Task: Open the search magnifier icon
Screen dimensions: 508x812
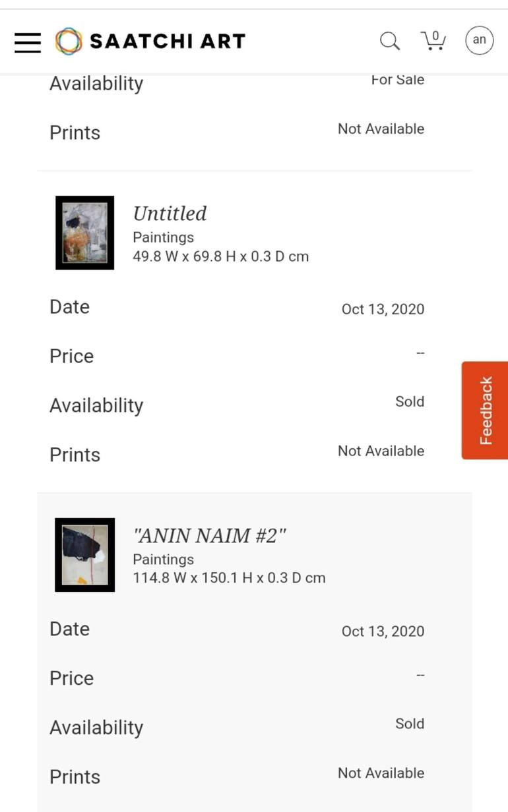Action: click(390, 41)
